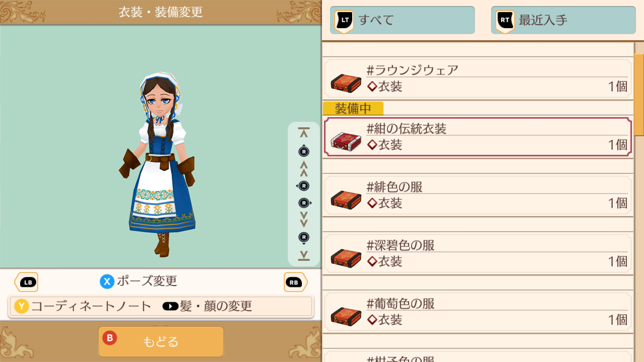
Task: Select the #ラウンジウェア outfit
Action: [x=478, y=79]
